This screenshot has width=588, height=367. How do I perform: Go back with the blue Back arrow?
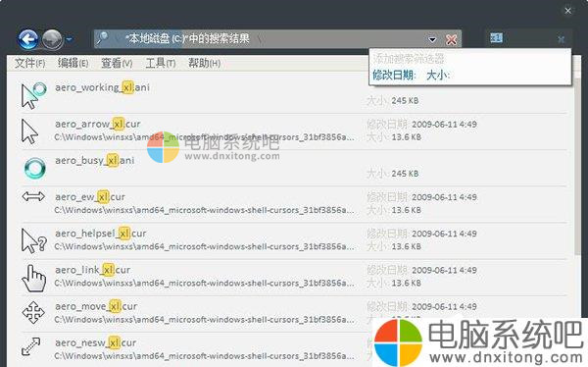[x=28, y=39]
